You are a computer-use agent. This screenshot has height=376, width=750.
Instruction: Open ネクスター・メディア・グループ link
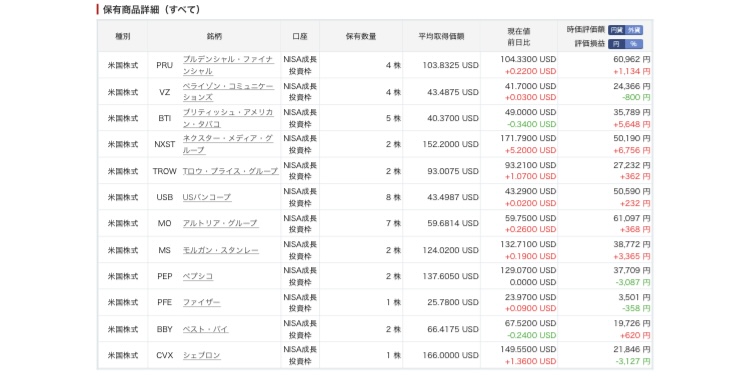tap(228, 144)
